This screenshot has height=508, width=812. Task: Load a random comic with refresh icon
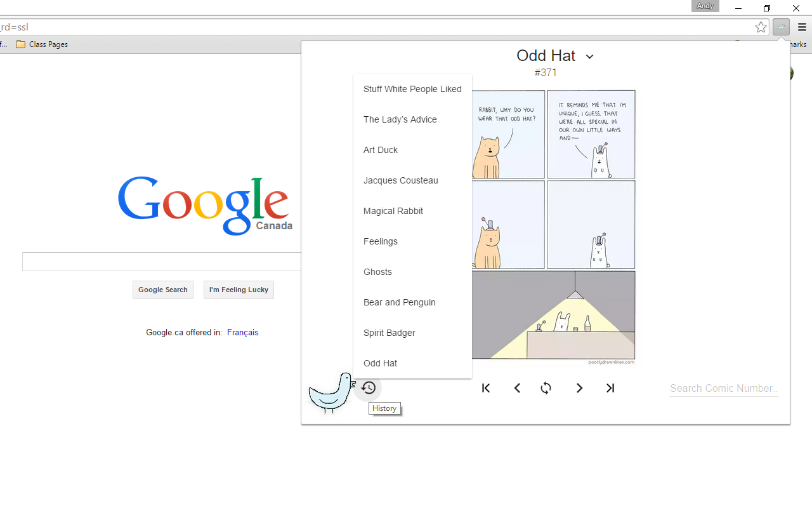(546, 388)
